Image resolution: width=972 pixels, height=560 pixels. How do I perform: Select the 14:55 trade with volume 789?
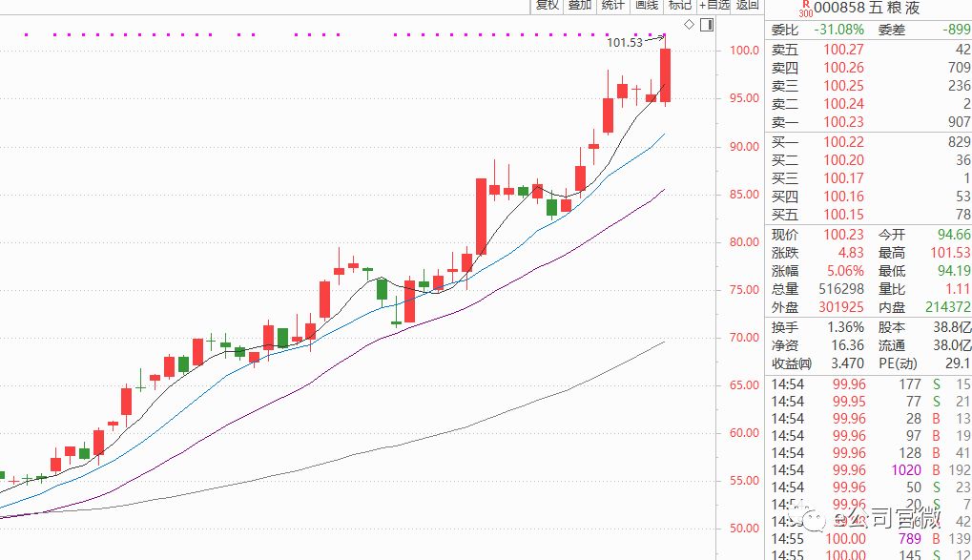(x=871, y=539)
